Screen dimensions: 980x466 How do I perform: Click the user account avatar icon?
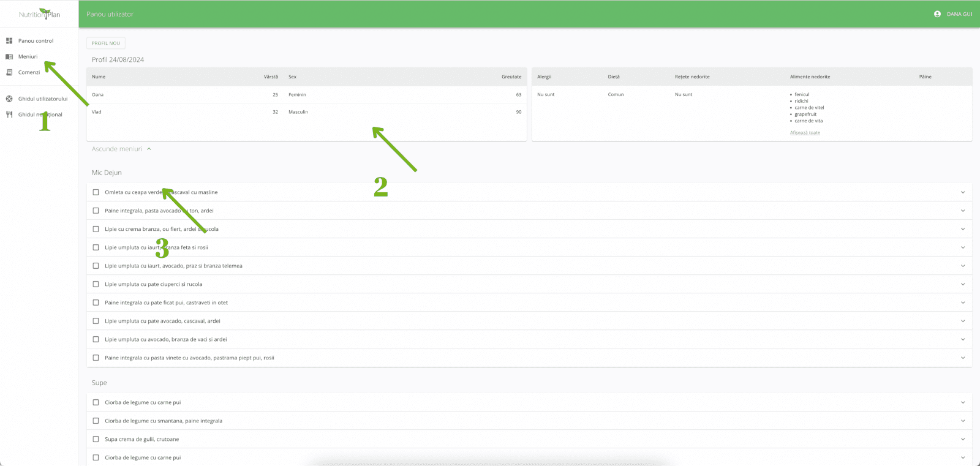[x=937, y=14]
